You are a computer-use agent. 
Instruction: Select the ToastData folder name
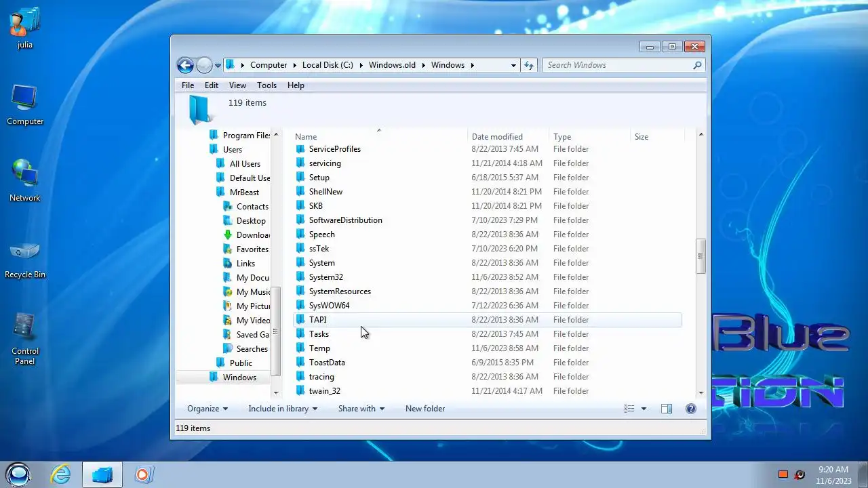click(x=327, y=362)
